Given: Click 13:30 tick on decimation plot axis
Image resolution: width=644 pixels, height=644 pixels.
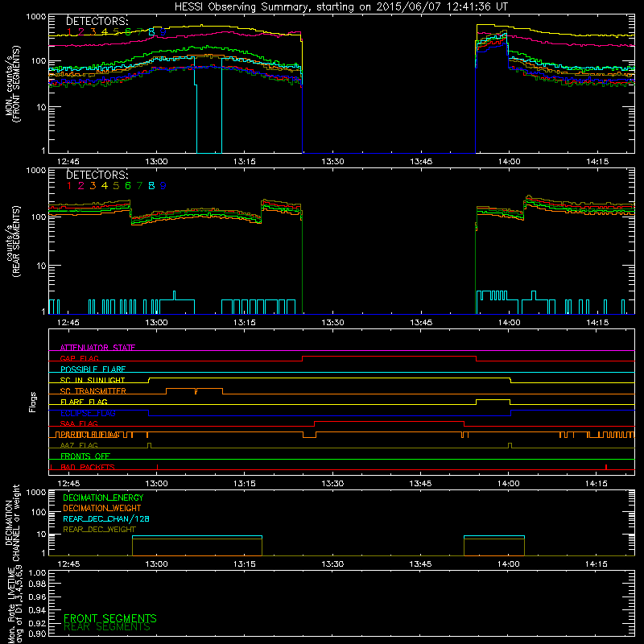Looking at the screenshot, I should tap(332, 564).
